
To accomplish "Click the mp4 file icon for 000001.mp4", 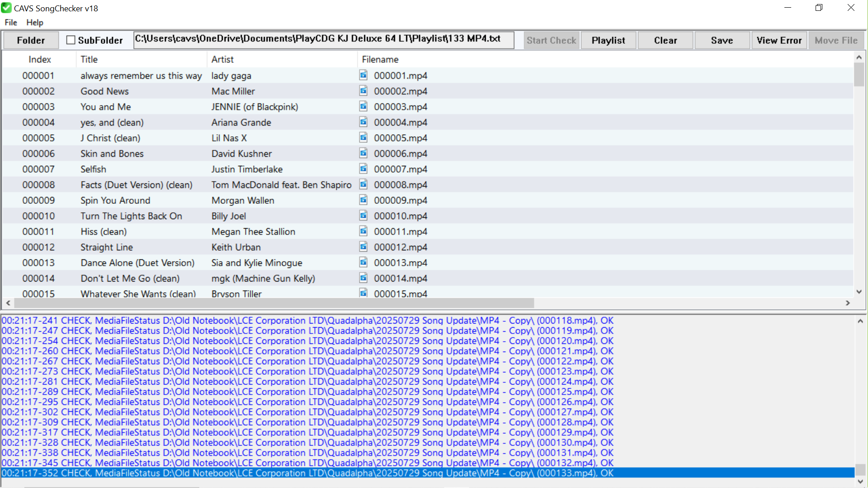I will coord(363,75).
